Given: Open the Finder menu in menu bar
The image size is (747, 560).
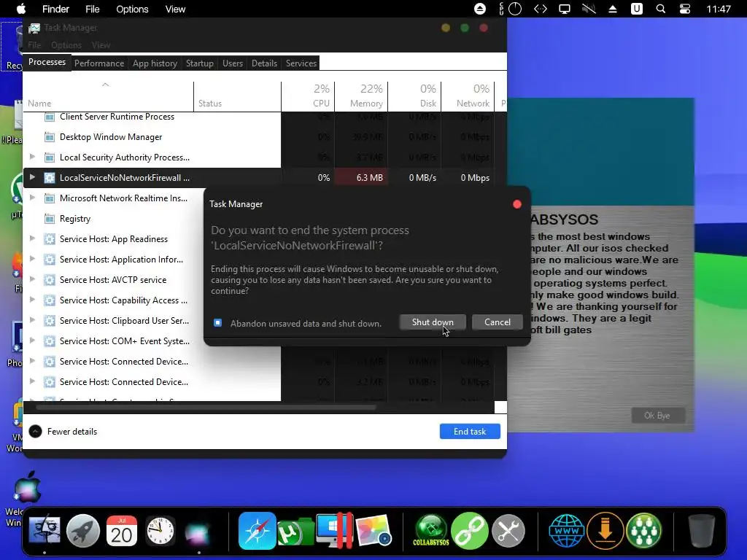Looking at the screenshot, I should coord(55,9).
